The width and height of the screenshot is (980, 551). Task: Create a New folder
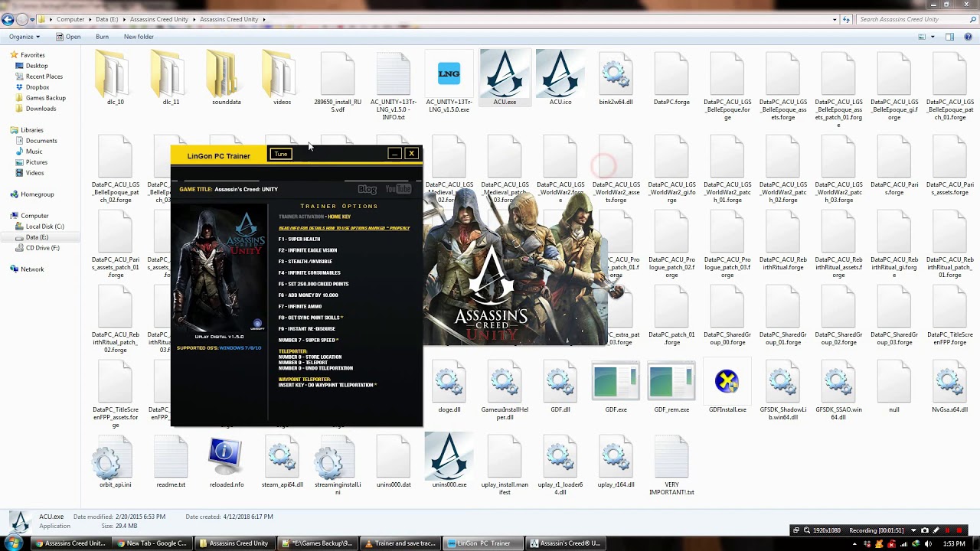[139, 37]
